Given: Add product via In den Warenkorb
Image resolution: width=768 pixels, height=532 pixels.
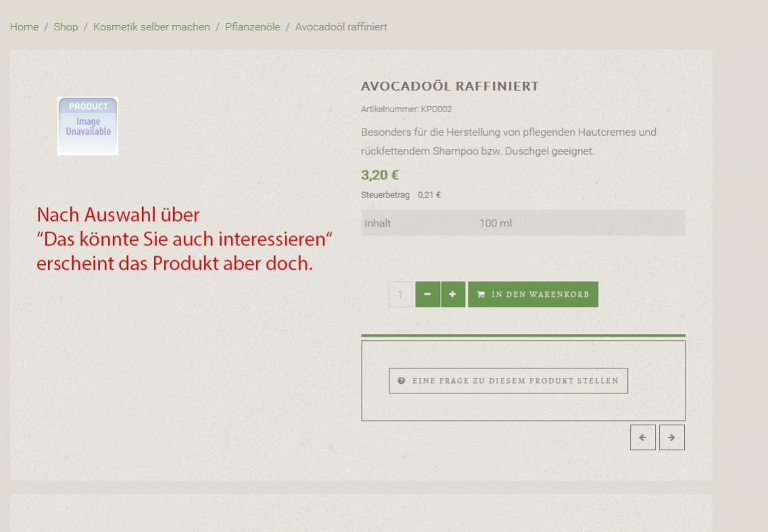Looking at the screenshot, I should pos(533,295).
